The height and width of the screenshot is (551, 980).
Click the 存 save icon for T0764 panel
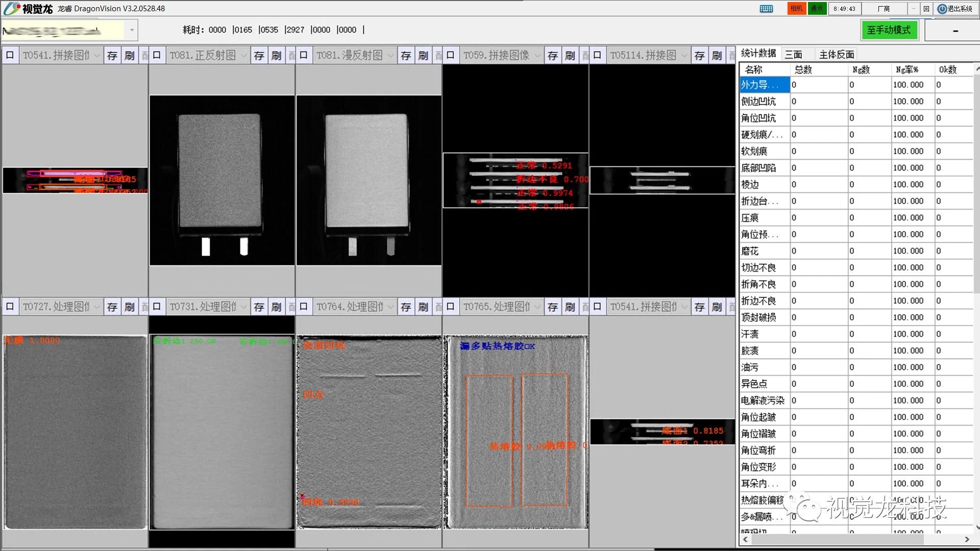[x=406, y=307]
